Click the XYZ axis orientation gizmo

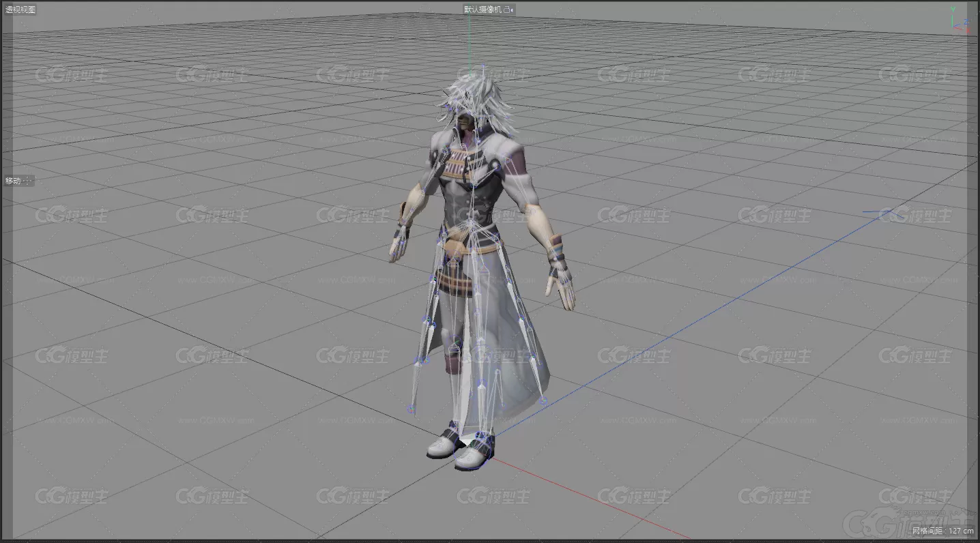click(x=960, y=20)
